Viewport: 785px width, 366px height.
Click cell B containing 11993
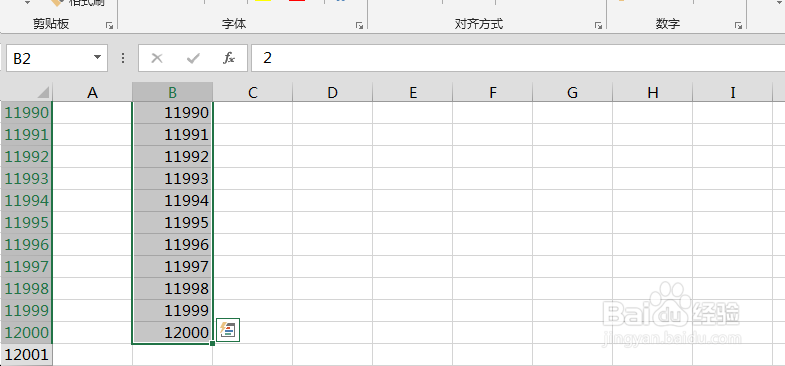point(172,179)
